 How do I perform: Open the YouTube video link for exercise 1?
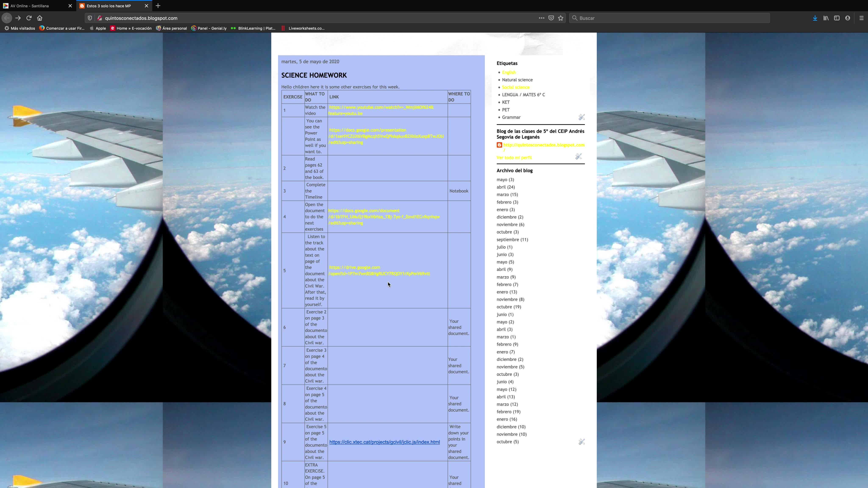(x=381, y=107)
